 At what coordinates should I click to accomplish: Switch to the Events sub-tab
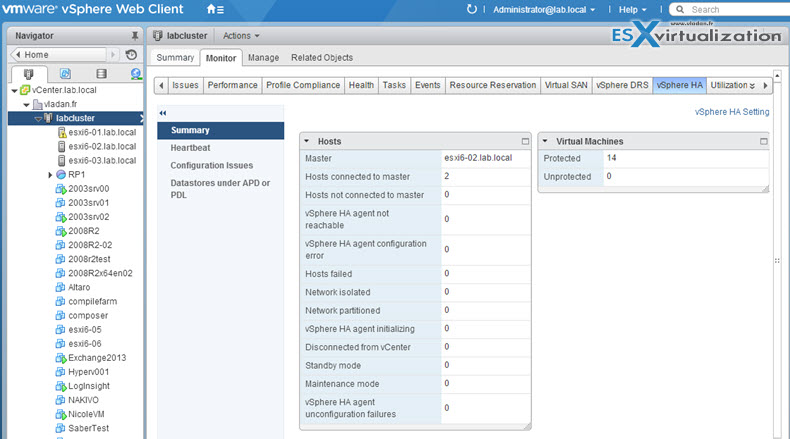pyautogui.click(x=428, y=85)
